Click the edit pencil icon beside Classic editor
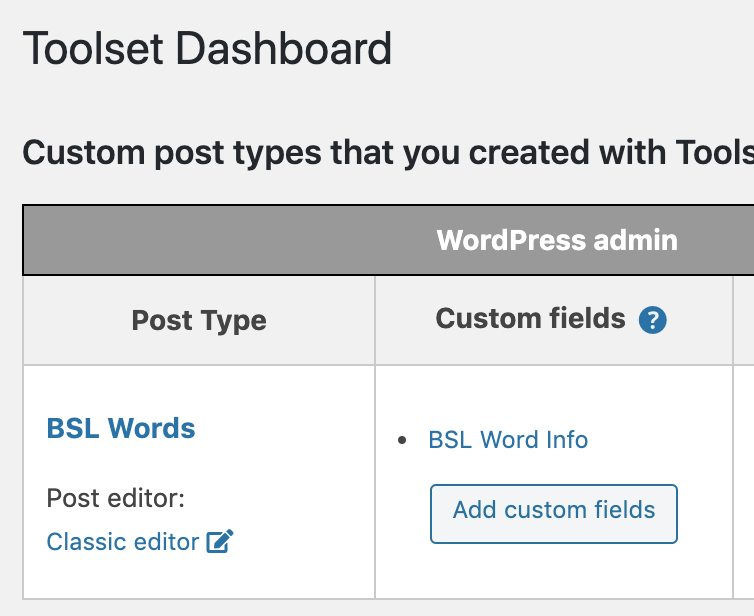This screenshot has height=616, width=754. click(x=220, y=542)
